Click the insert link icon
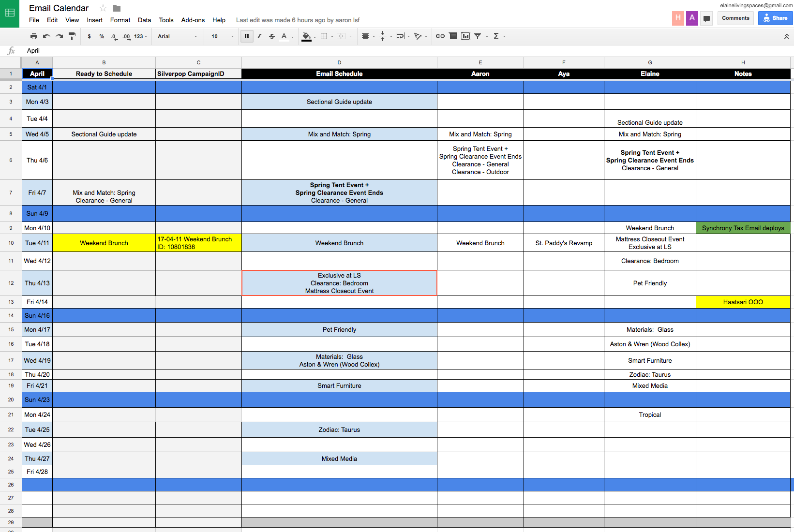Image resolution: width=794 pixels, height=532 pixels. click(x=440, y=36)
